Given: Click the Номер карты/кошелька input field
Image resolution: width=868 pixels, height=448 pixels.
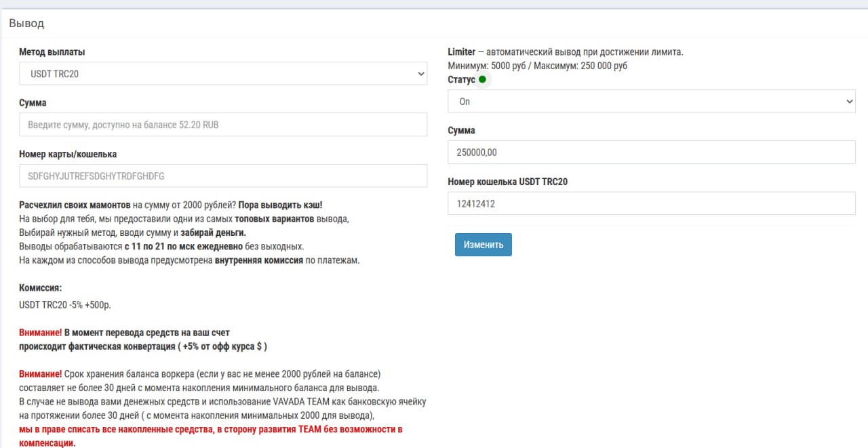Looking at the screenshot, I should tap(223, 176).
